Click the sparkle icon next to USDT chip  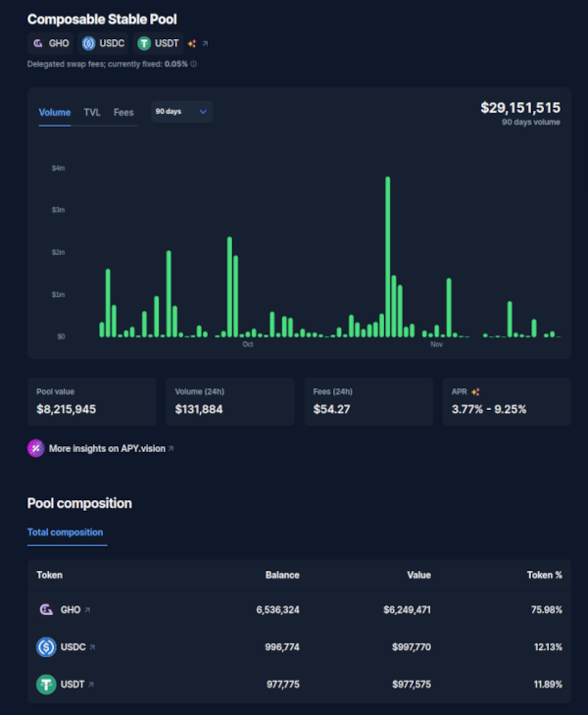click(x=192, y=43)
